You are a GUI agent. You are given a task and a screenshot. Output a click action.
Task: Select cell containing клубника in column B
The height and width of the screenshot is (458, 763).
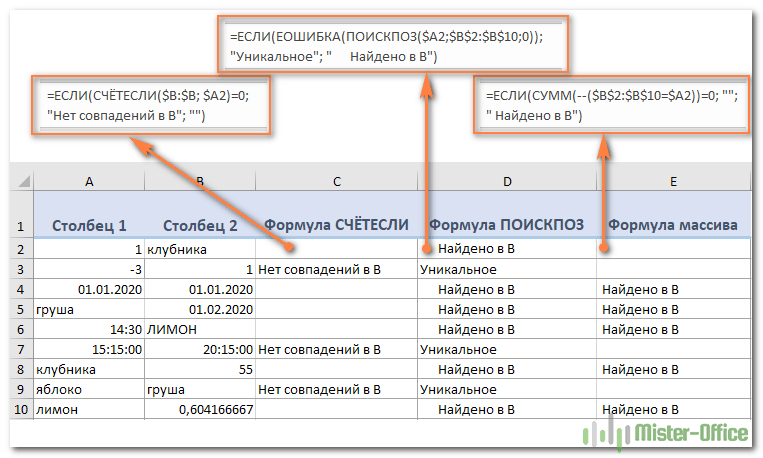tap(200, 249)
